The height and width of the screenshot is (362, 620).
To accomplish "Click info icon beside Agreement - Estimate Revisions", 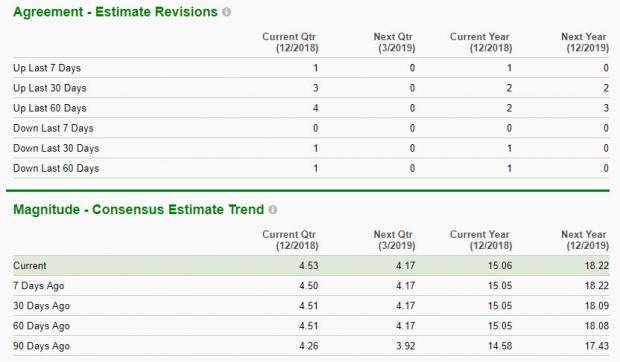I will (x=227, y=12).
